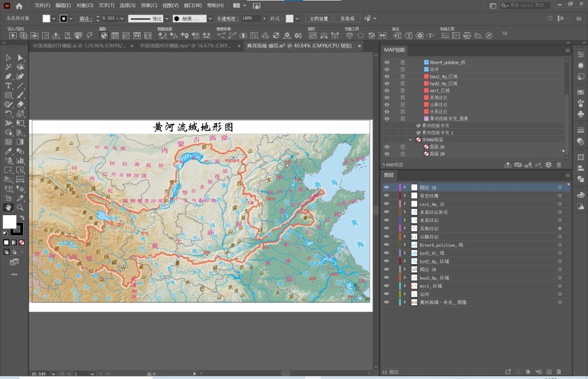This screenshot has height=379, width=588.
Task: Select the Pen tool in the toolbox
Action: [x=8, y=76]
